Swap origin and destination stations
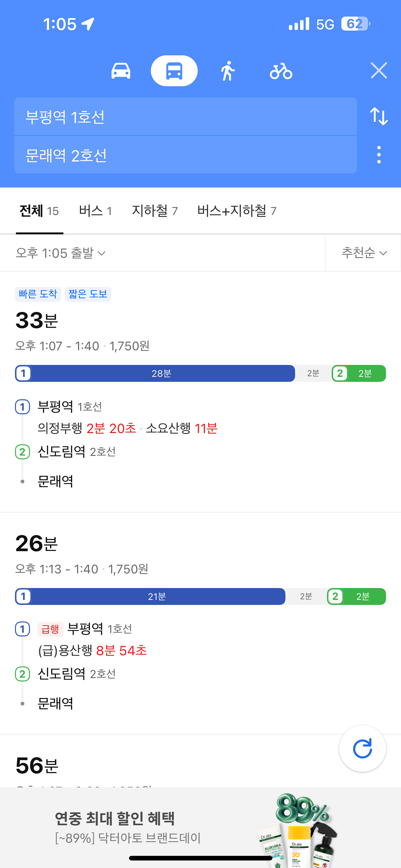 (379, 116)
